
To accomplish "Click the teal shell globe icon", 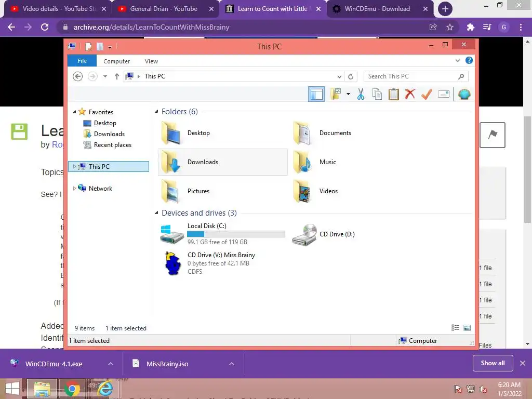I will (464, 94).
